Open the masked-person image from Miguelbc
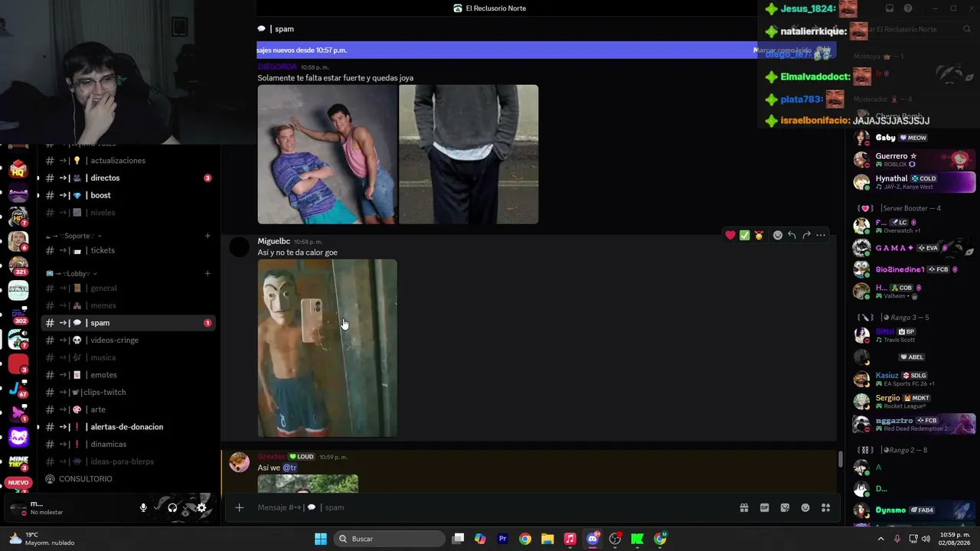980x551 pixels. [x=327, y=348]
